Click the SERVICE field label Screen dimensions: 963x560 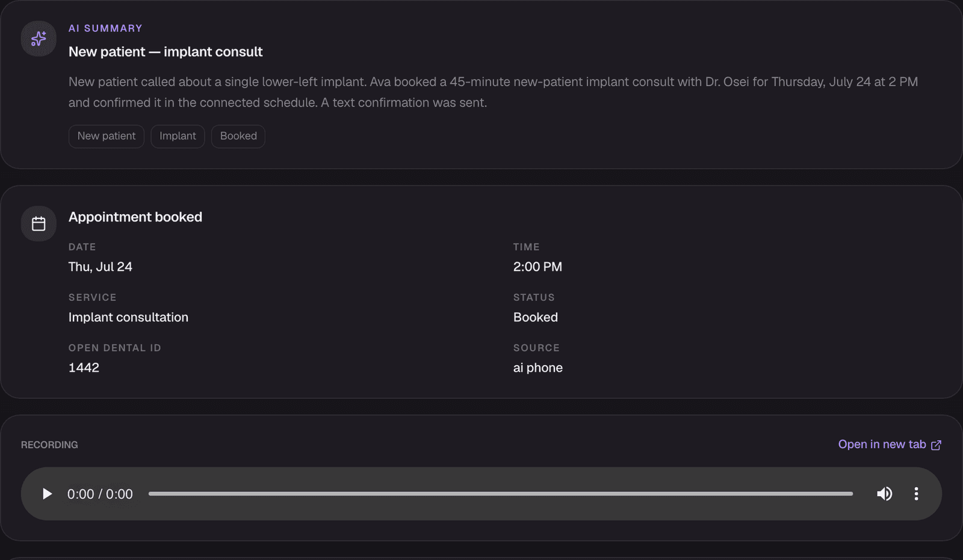[x=93, y=297]
